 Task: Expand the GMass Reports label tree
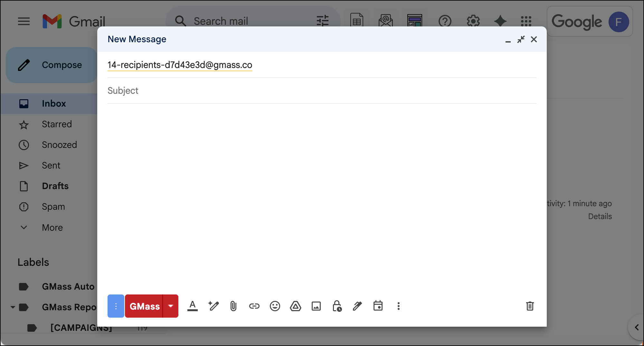[13, 307]
